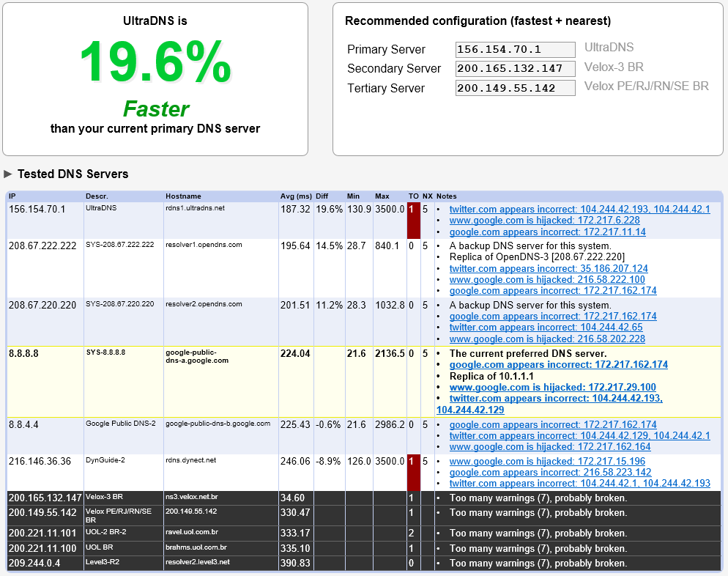The height and width of the screenshot is (576, 728).
Task: Open www.google.com is hijacked: 216.58.202.228 link
Action: coord(547,339)
